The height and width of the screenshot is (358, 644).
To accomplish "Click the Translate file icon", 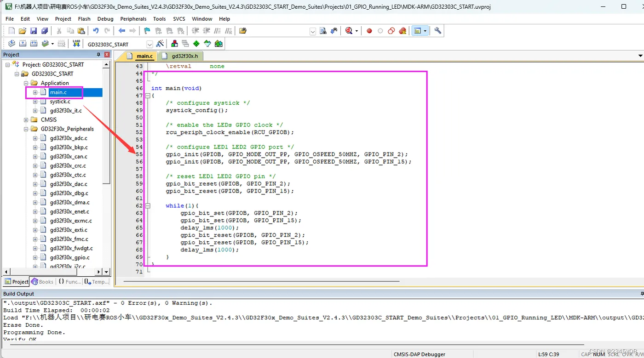I will coord(11,44).
